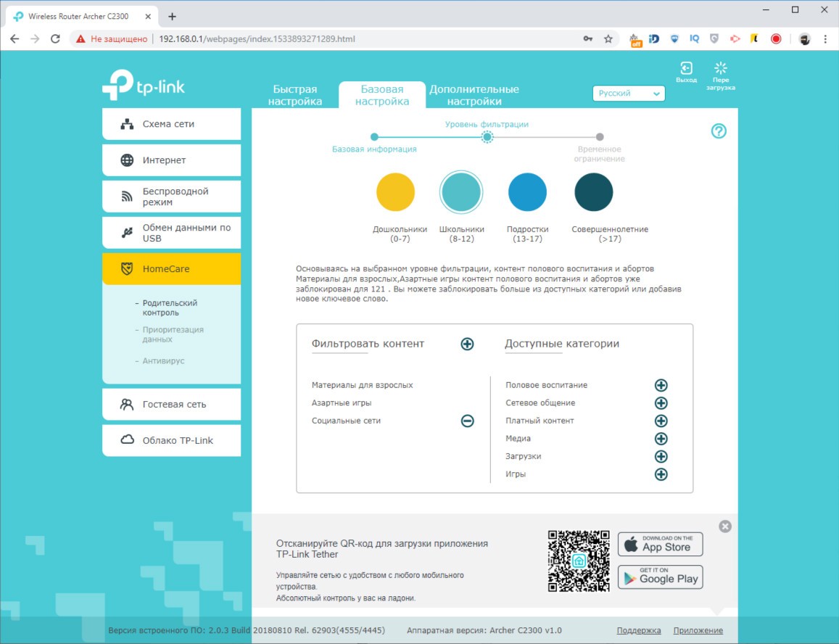Add Игры category using its plus icon

coord(661,474)
